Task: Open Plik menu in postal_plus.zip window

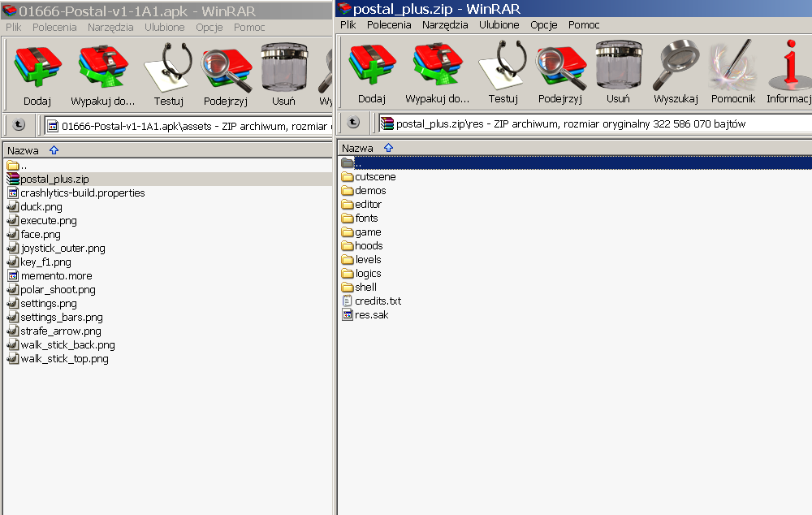Action: click(x=348, y=25)
